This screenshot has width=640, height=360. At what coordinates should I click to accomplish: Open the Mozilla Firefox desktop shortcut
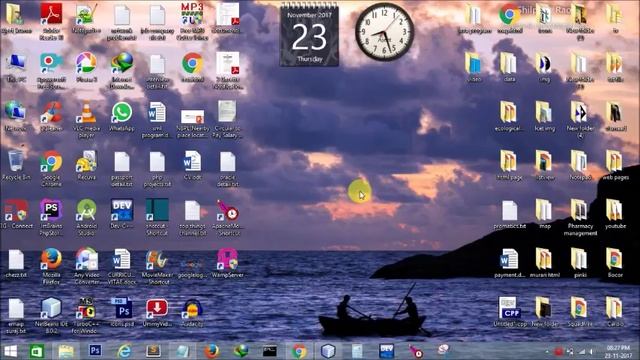pos(51,266)
